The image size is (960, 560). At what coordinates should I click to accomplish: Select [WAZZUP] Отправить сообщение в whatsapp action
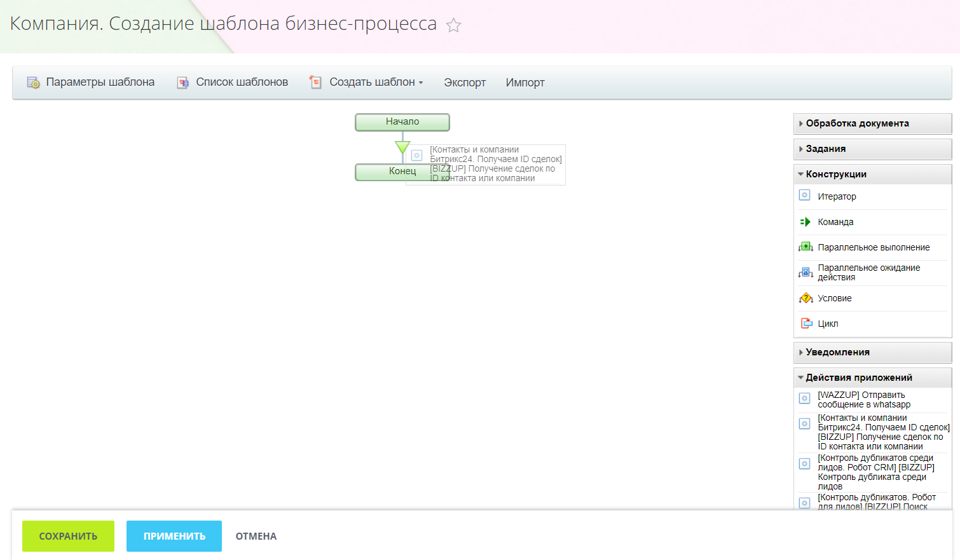pos(864,400)
